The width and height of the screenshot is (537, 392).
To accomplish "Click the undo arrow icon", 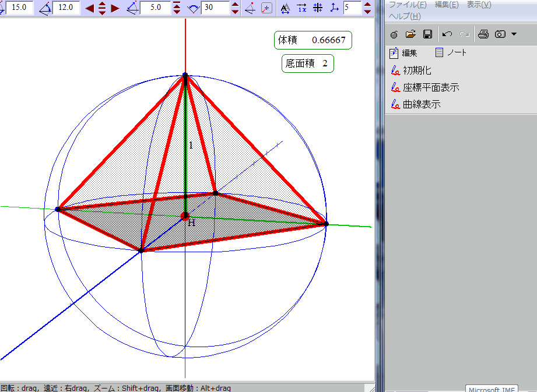I will pyautogui.click(x=447, y=34).
